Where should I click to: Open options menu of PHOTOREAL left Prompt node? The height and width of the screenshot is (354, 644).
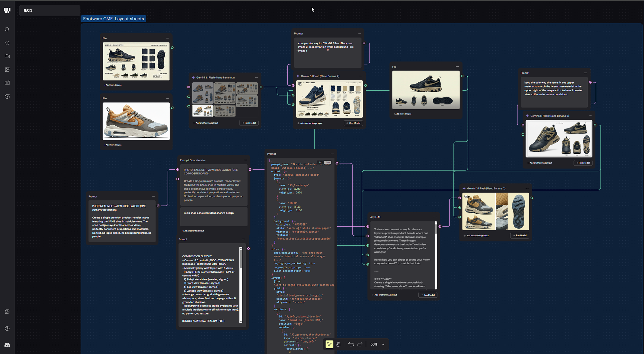pos(153,196)
